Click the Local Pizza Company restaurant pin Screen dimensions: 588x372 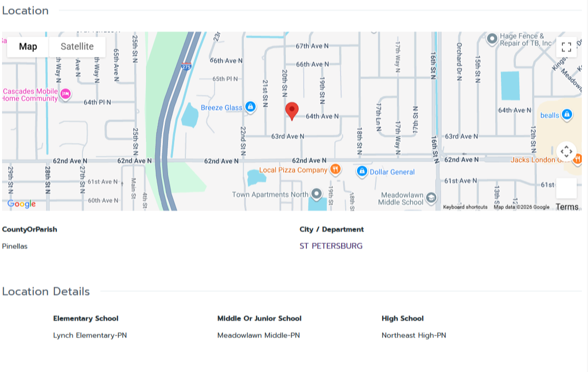coord(336,168)
